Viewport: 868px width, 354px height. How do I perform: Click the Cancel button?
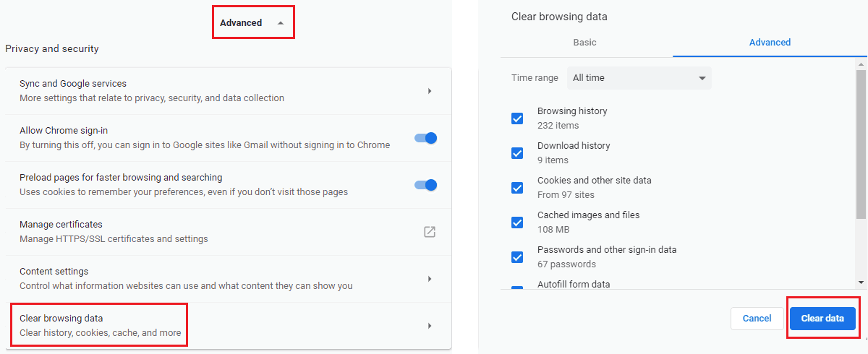click(x=757, y=319)
